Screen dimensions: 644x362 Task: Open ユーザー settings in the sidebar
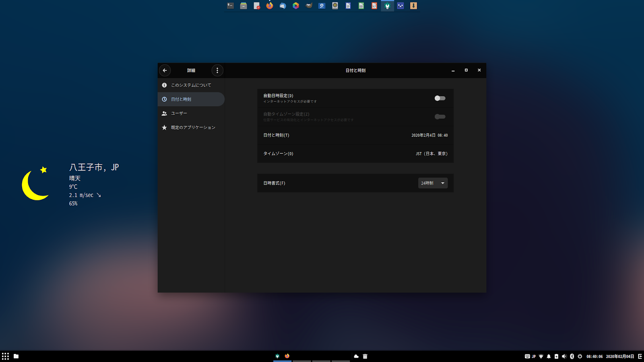(191, 113)
